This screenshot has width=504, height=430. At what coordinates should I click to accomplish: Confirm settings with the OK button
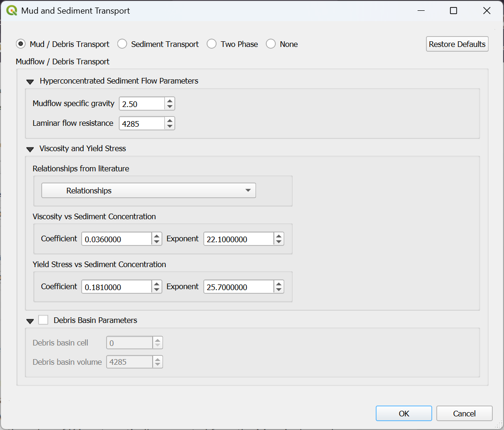(x=403, y=414)
